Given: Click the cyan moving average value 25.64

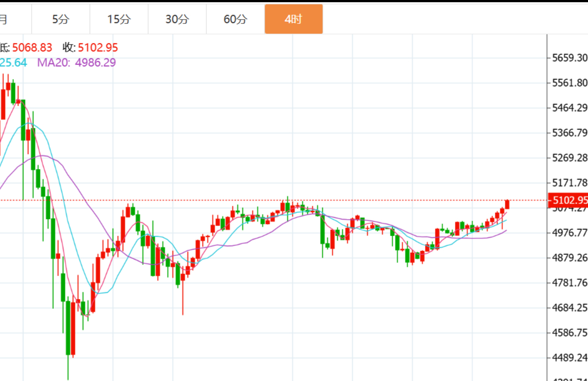Looking at the screenshot, I should (13, 63).
